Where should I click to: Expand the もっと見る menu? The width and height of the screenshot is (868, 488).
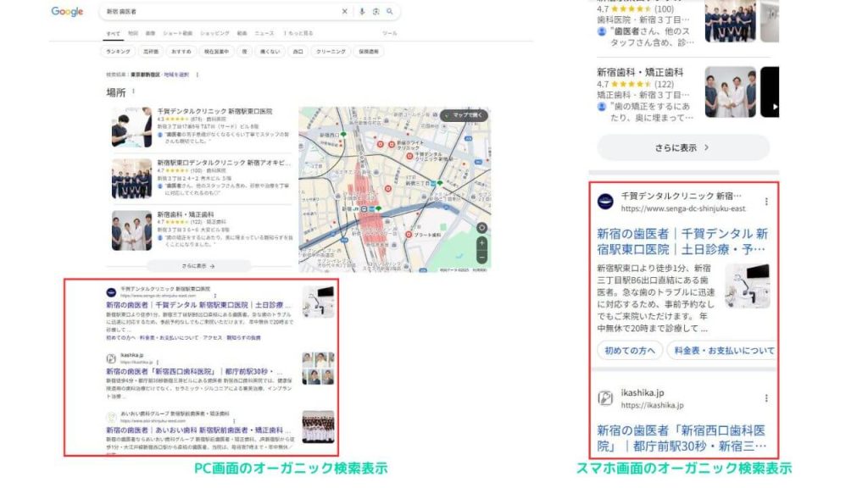point(298,33)
